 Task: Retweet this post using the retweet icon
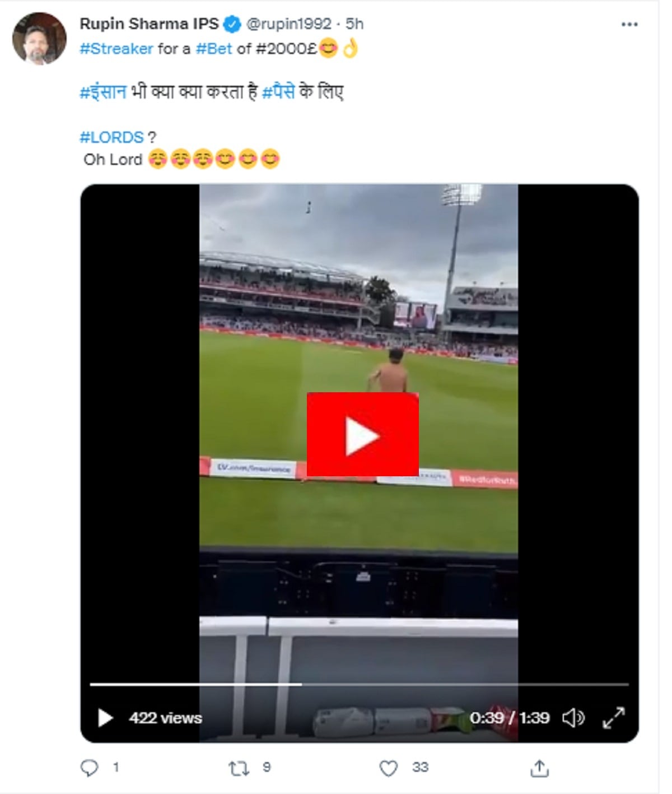239,768
